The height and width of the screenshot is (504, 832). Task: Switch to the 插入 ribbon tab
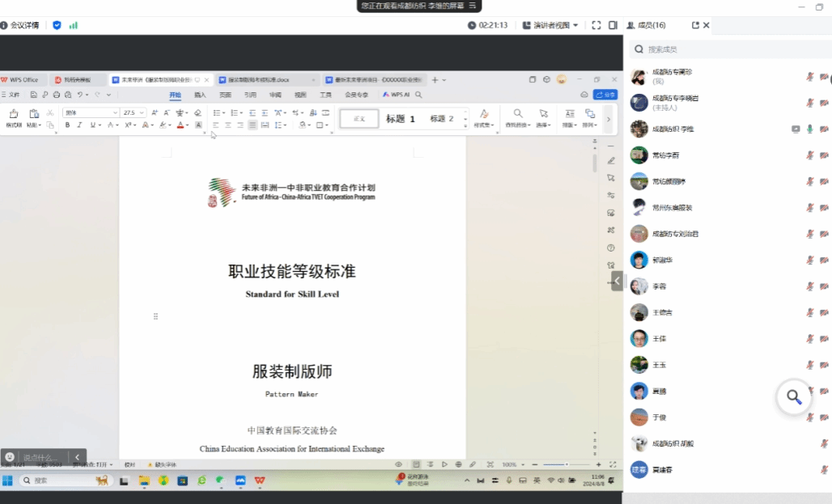point(200,95)
